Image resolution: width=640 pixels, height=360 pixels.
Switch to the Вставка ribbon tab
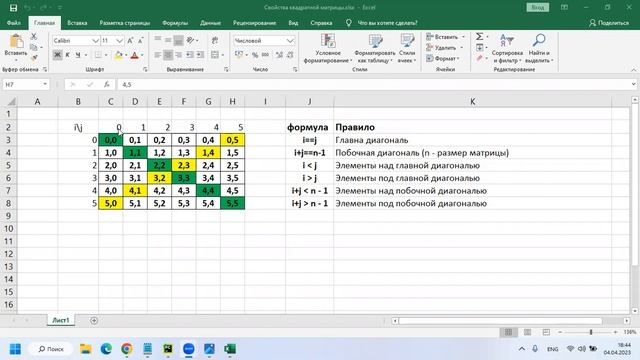(77, 23)
